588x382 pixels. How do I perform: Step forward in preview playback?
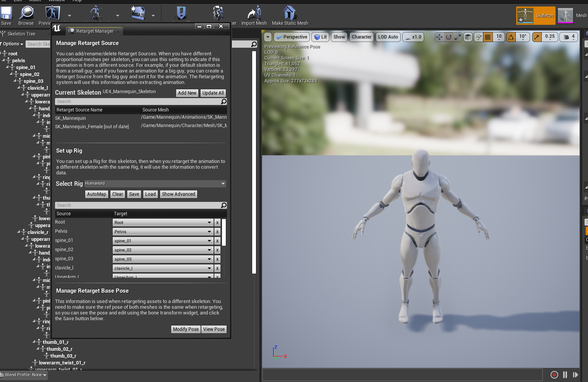[x=575, y=375]
